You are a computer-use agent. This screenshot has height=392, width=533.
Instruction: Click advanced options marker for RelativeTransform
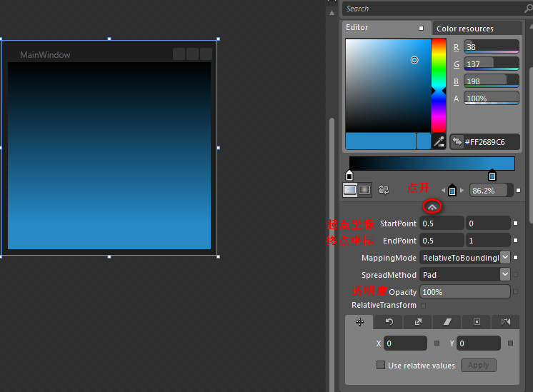pos(423,306)
